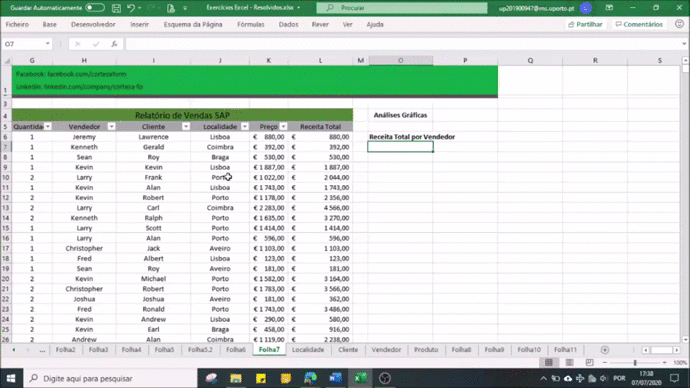Switch to the Vendedor sheet tab
Image resolution: width=690 pixels, height=388 pixels.
[x=386, y=350]
